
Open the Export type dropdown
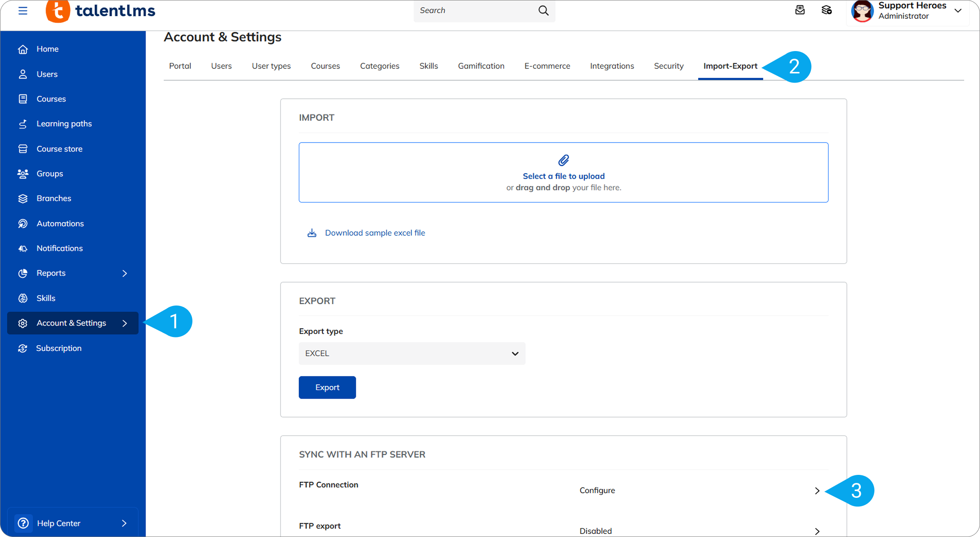[412, 353]
